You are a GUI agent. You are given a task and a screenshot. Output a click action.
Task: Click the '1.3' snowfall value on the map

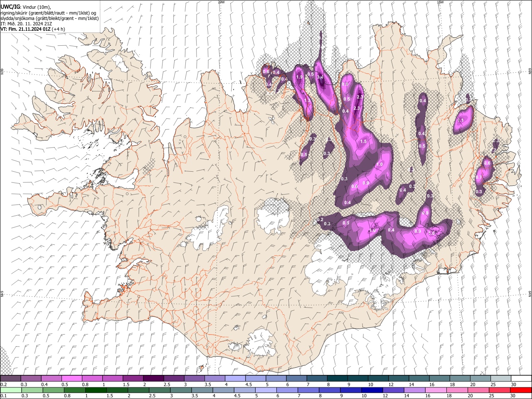click(x=308, y=100)
